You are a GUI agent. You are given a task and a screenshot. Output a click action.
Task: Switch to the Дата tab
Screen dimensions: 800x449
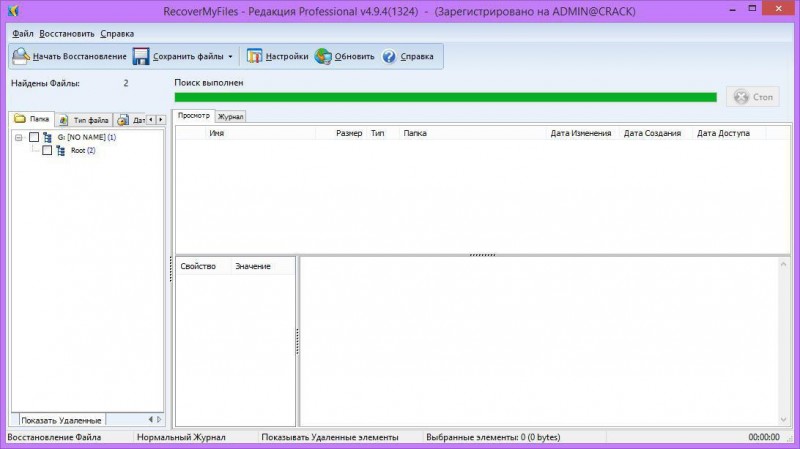click(130, 120)
